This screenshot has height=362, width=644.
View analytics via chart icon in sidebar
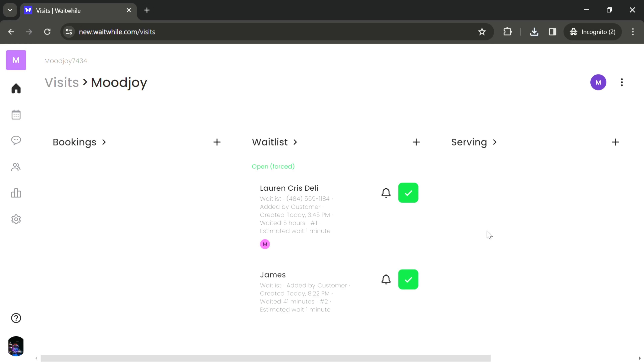coord(16,194)
